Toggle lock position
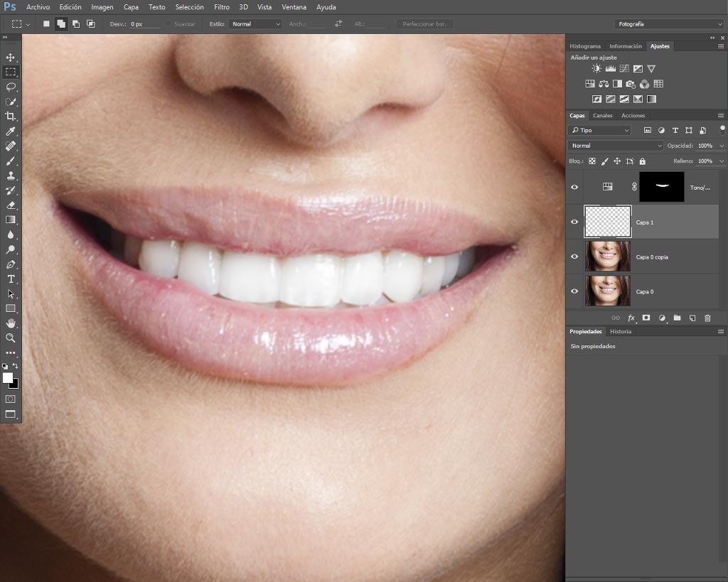Viewport: 728px width, 582px height. [617, 161]
